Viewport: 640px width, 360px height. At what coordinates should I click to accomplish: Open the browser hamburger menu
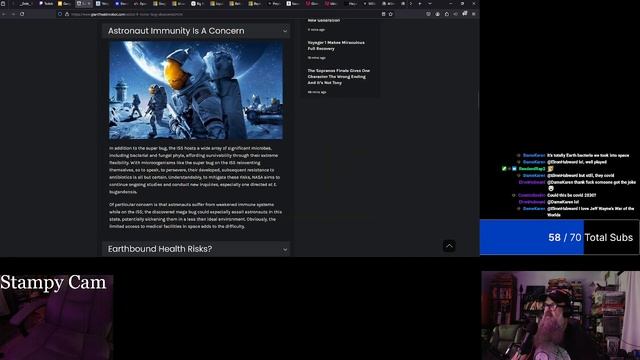[x=473, y=14]
